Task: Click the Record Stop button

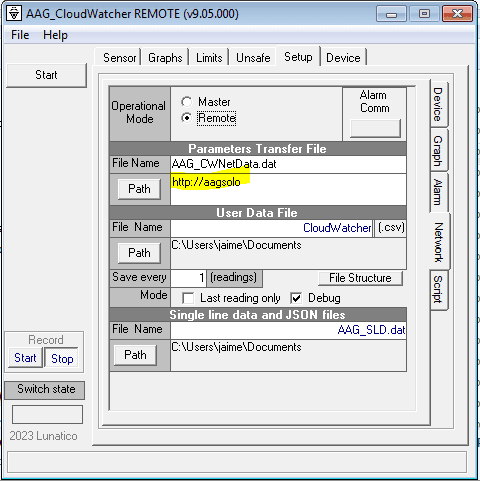Action: click(62, 358)
